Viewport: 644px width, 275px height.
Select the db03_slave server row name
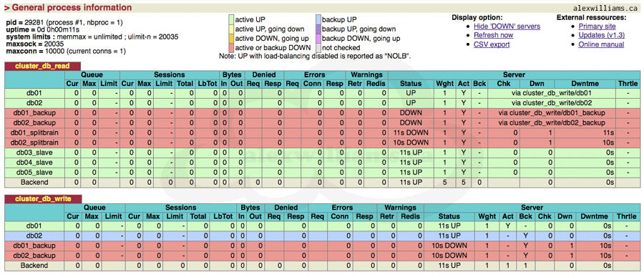pos(34,153)
